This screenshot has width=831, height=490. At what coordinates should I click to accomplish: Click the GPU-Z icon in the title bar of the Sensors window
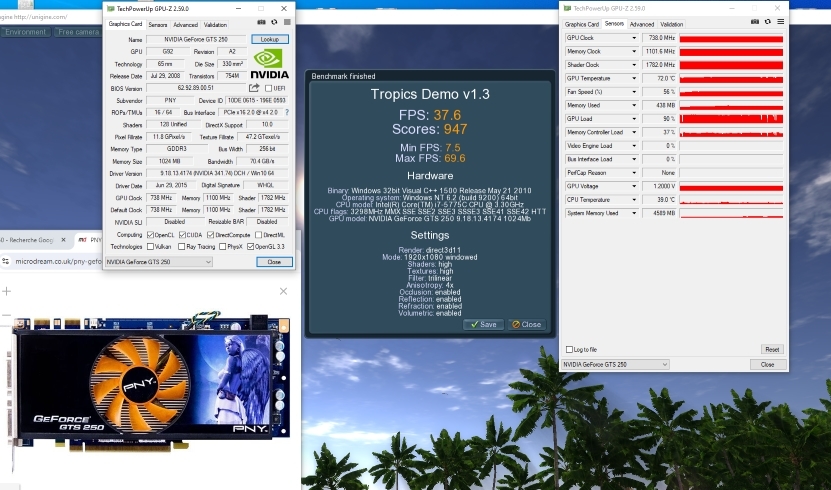(568, 8)
